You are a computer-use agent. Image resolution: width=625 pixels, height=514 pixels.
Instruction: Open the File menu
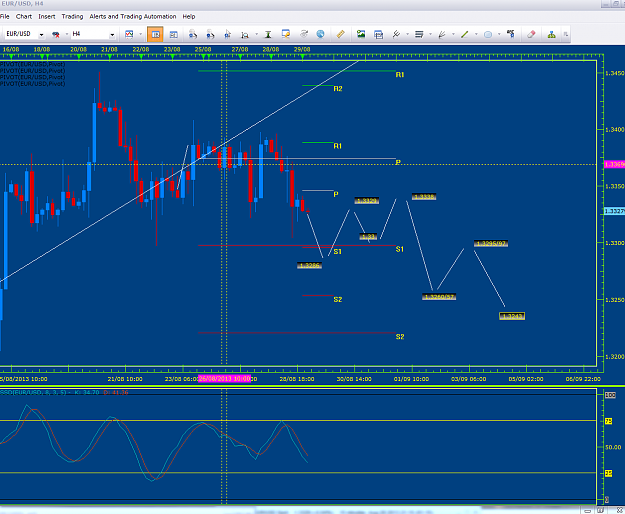pyautogui.click(x=5, y=16)
